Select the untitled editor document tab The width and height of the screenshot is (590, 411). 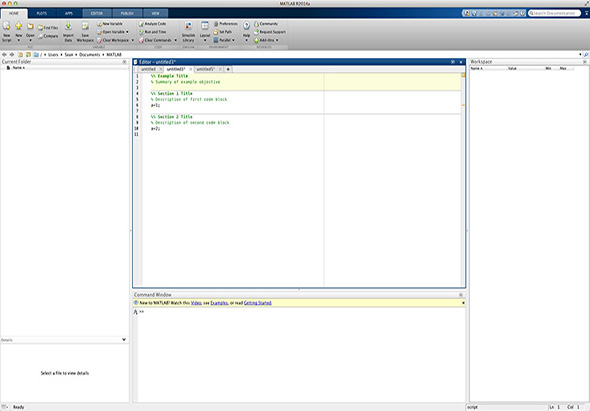[x=148, y=69]
